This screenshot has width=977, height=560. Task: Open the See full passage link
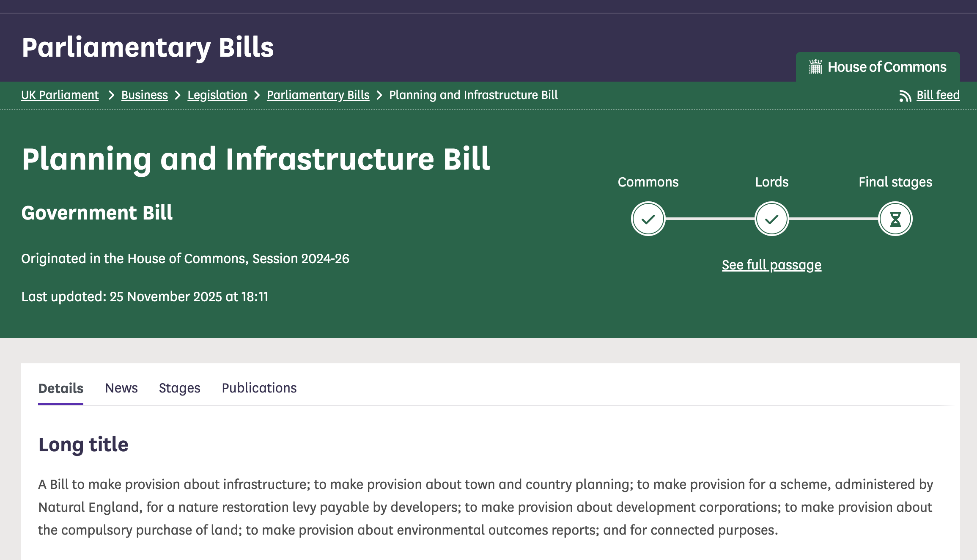771,265
